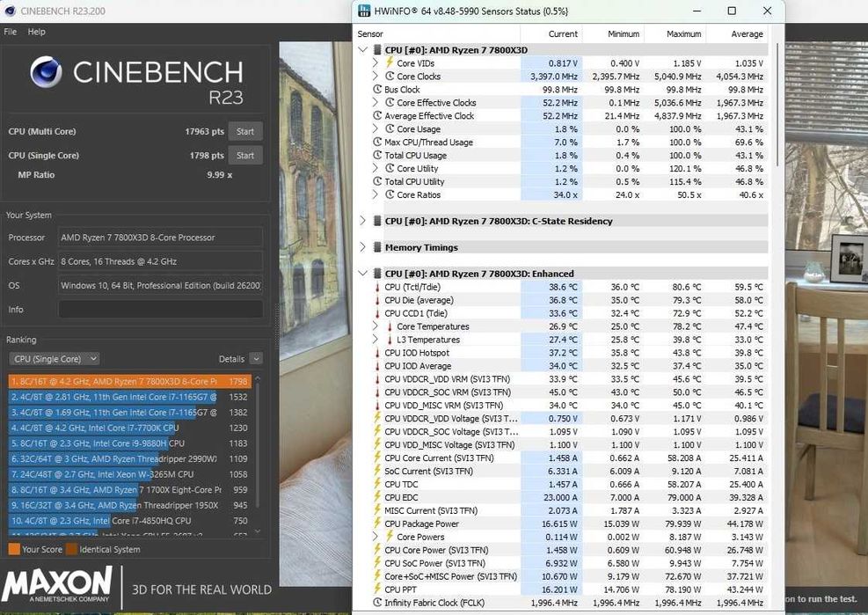
Task: Expand the C-State Residency group
Action: (x=362, y=221)
